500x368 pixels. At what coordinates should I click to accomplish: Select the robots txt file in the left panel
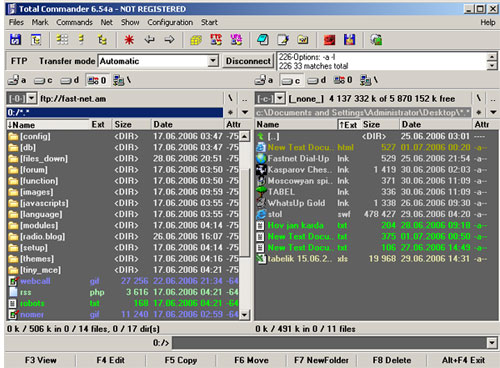click(x=123, y=303)
